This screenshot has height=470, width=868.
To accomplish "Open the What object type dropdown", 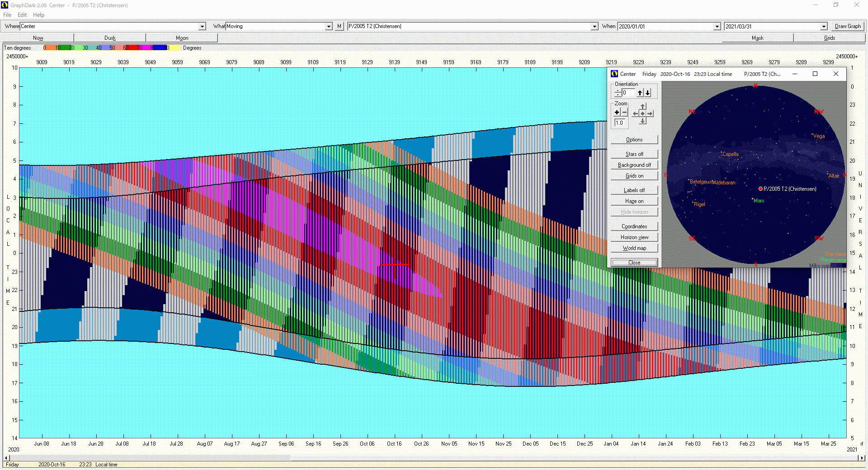I will point(329,27).
